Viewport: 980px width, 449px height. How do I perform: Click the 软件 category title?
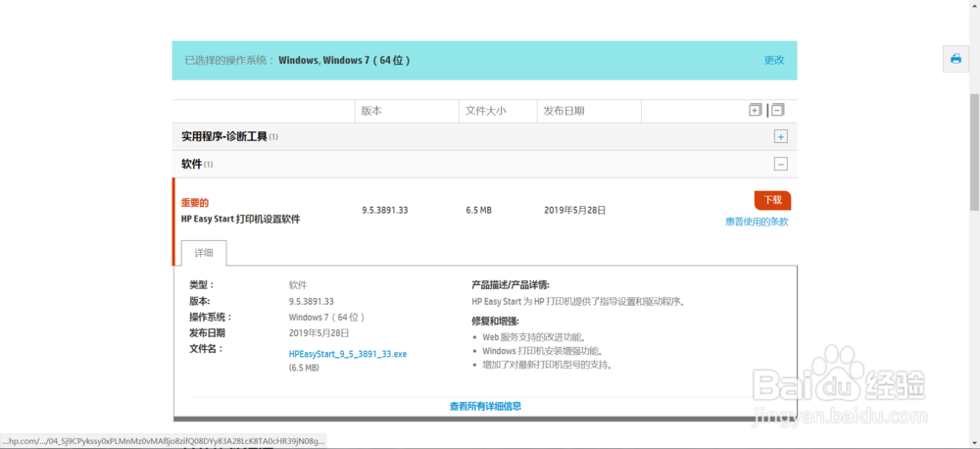tap(192, 164)
